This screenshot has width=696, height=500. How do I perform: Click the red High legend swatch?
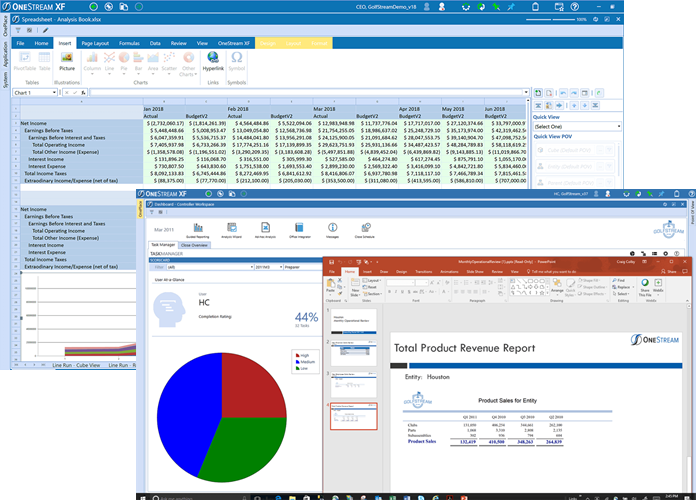pyautogui.click(x=298, y=355)
